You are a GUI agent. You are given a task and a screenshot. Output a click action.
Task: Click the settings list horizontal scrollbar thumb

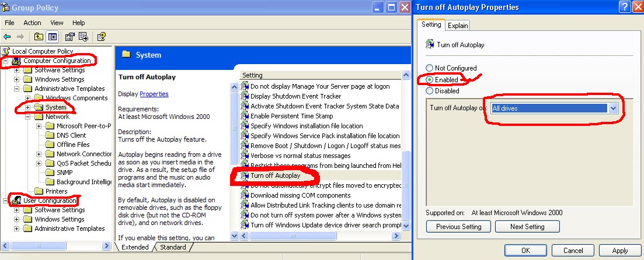[x=293, y=236]
